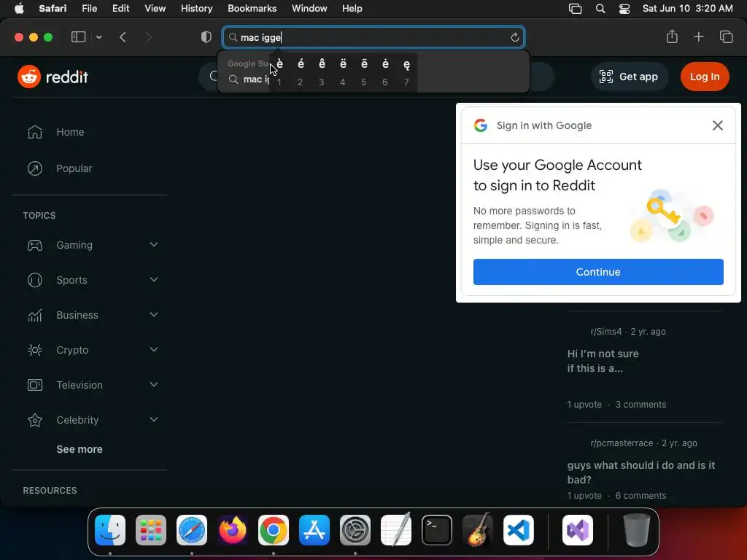Click the Get app button

[x=629, y=77]
